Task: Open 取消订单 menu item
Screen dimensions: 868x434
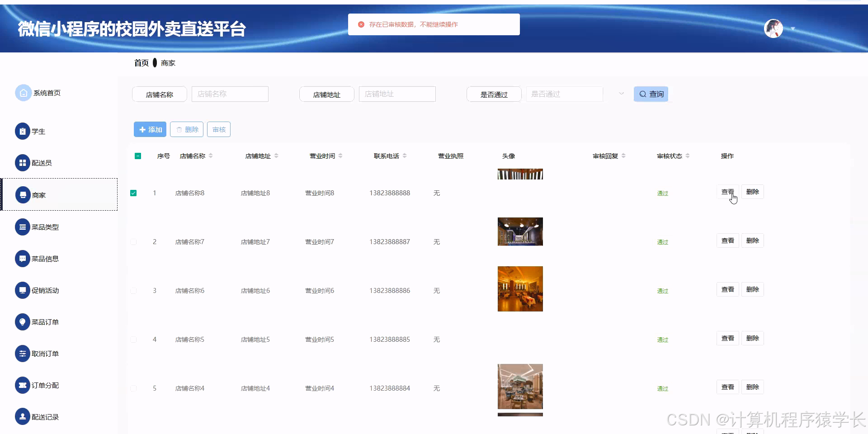Action: click(45, 354)
